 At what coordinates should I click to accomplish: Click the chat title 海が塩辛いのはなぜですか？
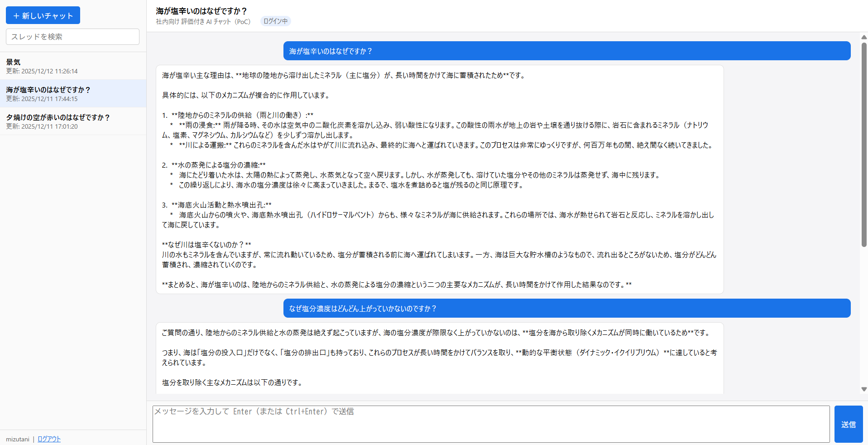click(201, 11)
